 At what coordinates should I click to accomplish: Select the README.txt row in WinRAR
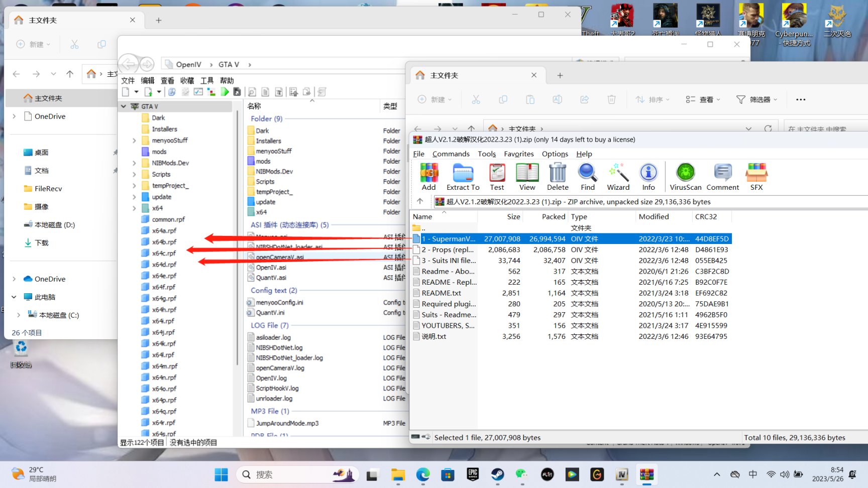click(571, 293)
